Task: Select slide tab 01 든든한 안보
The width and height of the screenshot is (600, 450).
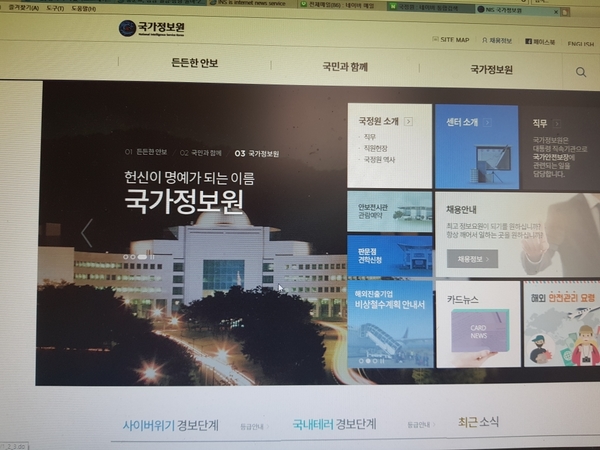Action: [146, 152]
